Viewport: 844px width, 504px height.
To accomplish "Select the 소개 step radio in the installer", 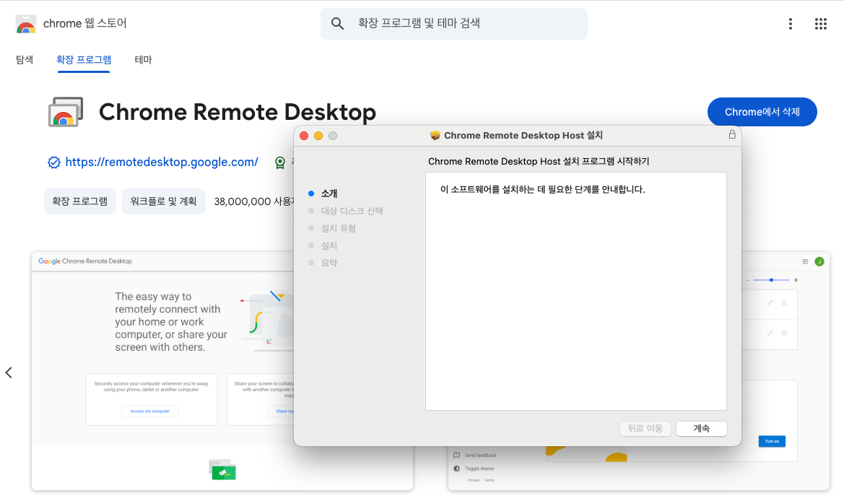I will tap(310, 193).
